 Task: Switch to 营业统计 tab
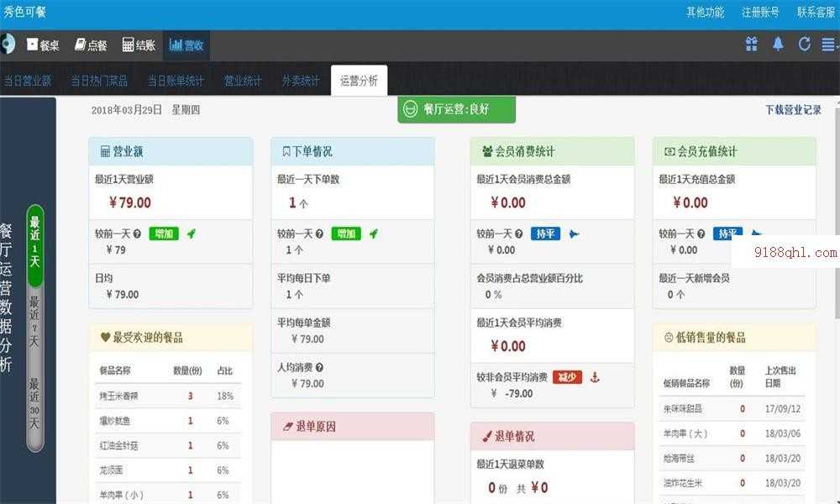243,81
